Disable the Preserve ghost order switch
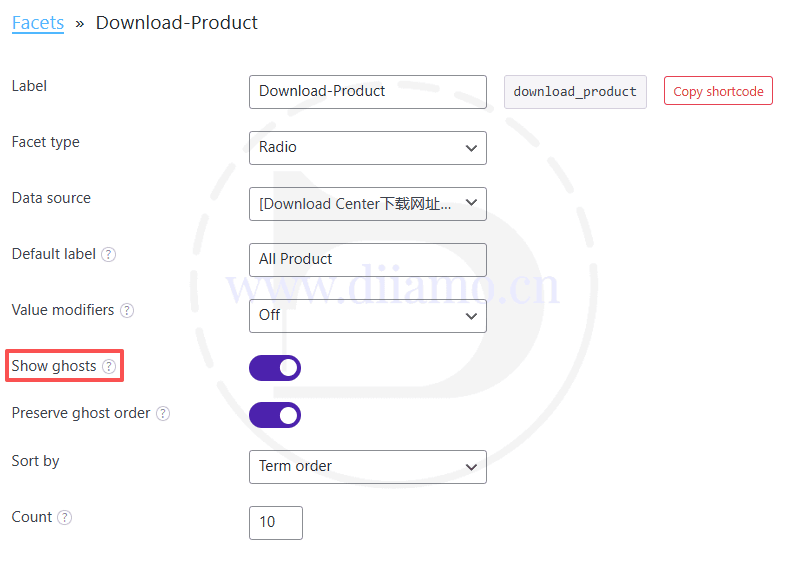 275,415
